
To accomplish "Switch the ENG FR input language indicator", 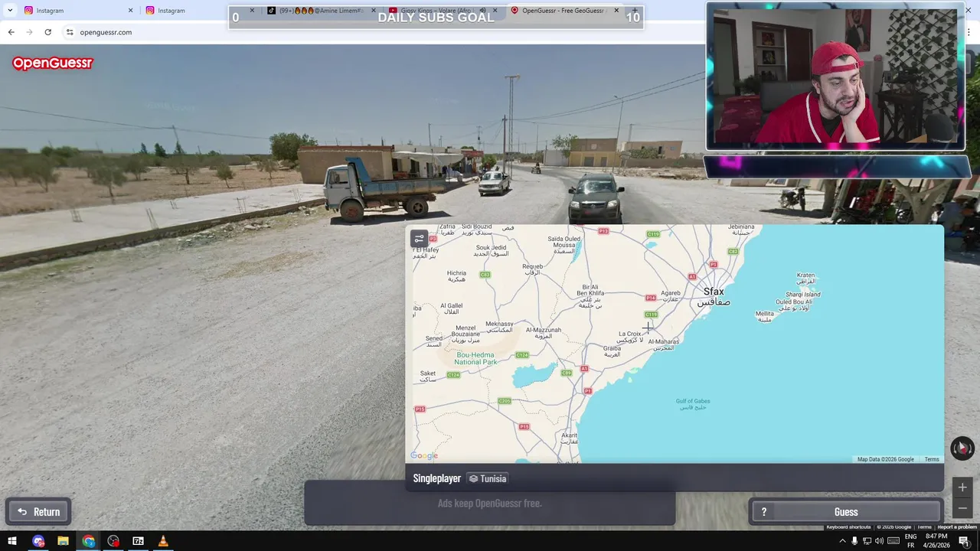I will click(x=911, y=541).
